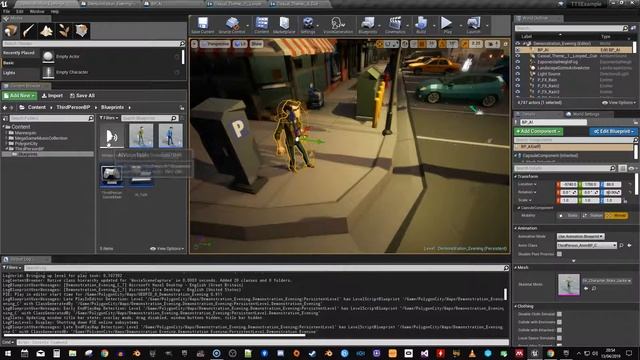Select the Paint mode brush icon

click(29, 31)
